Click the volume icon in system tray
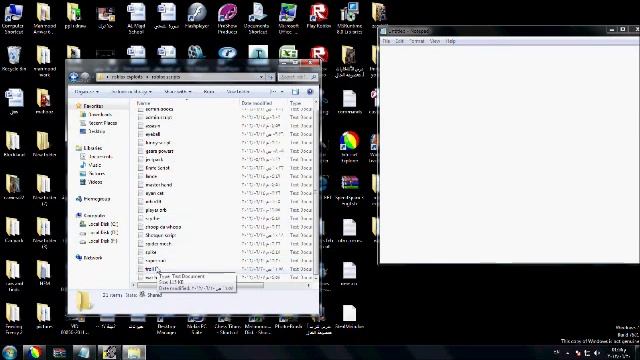The height and width of the screenshot is (360, 640). pos(597,353)
